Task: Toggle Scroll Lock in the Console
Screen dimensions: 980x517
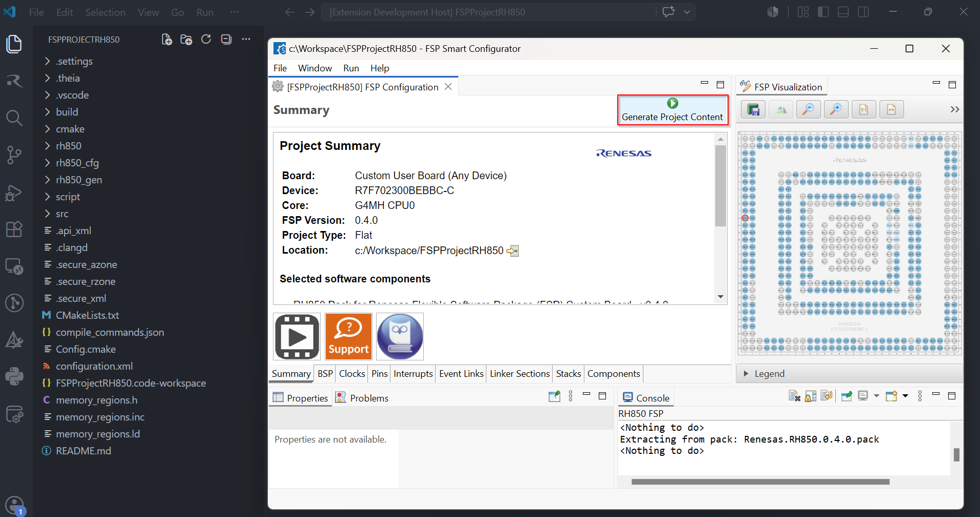Action: pos(811,396)
